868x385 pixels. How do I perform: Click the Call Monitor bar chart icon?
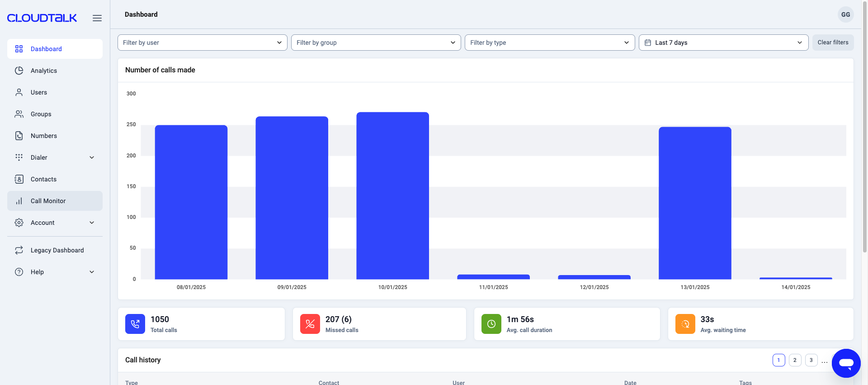19,201
